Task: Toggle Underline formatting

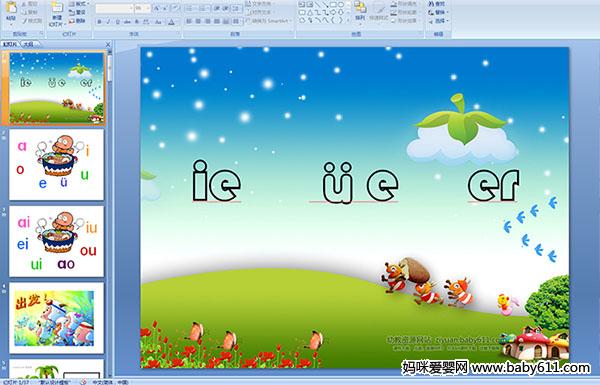Action: point(118,22)
